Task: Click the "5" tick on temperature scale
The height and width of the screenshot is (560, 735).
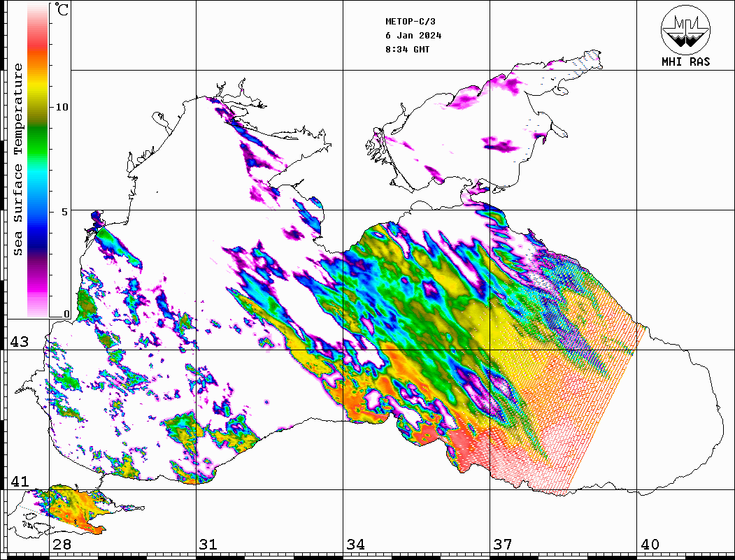Action: click(65, 212)
